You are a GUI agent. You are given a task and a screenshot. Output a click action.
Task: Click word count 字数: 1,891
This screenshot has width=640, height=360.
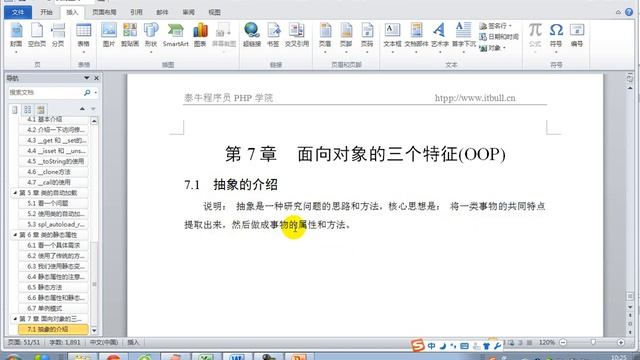click(64, 342)
